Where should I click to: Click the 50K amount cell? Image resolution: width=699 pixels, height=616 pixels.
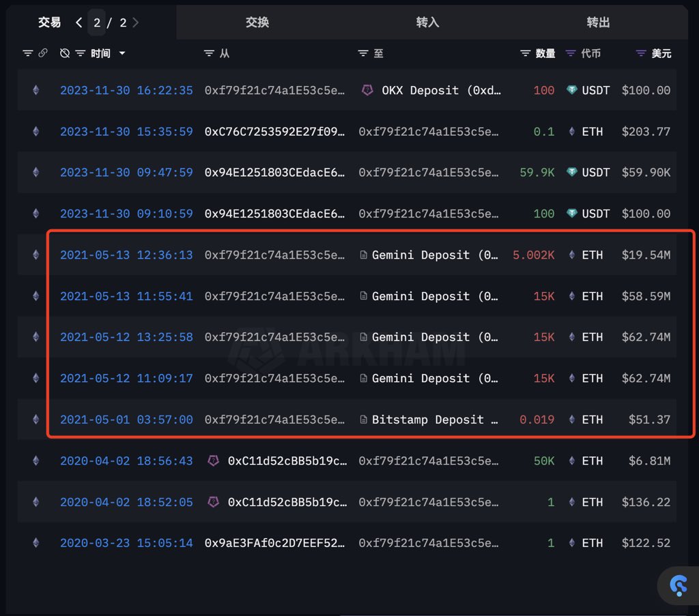pyautogui.click(x=544, y=460)
